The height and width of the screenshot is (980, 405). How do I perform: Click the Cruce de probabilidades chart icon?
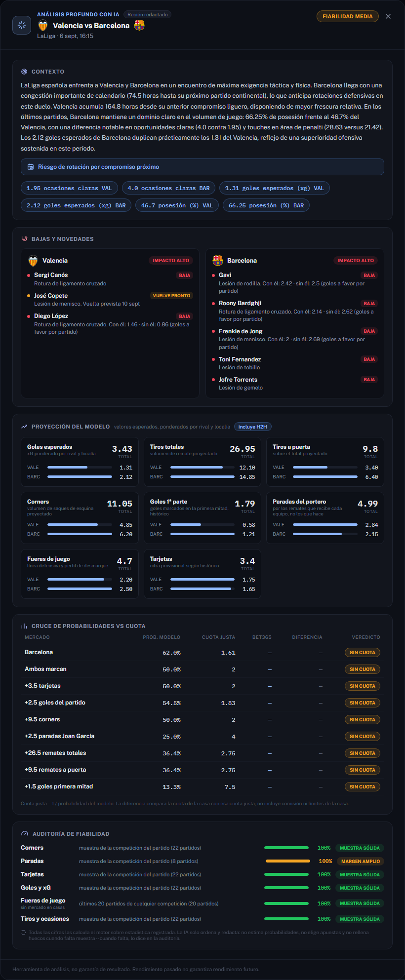point(24,626)
